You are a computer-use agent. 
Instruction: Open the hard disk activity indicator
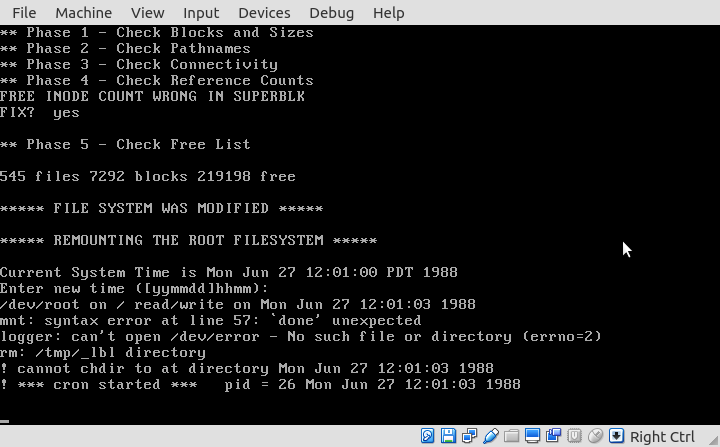(x=428, y=436)
